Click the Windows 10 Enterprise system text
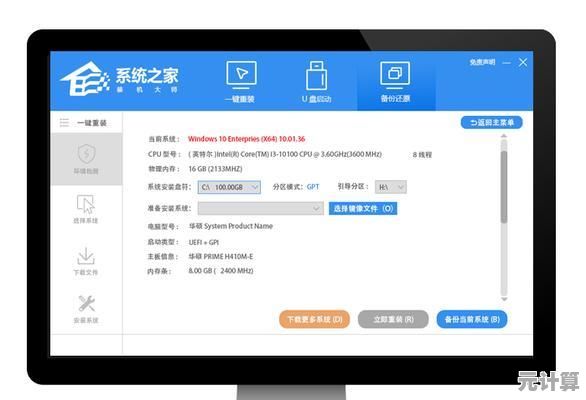This screenshot has height=400, width=586. pos(246,139)
